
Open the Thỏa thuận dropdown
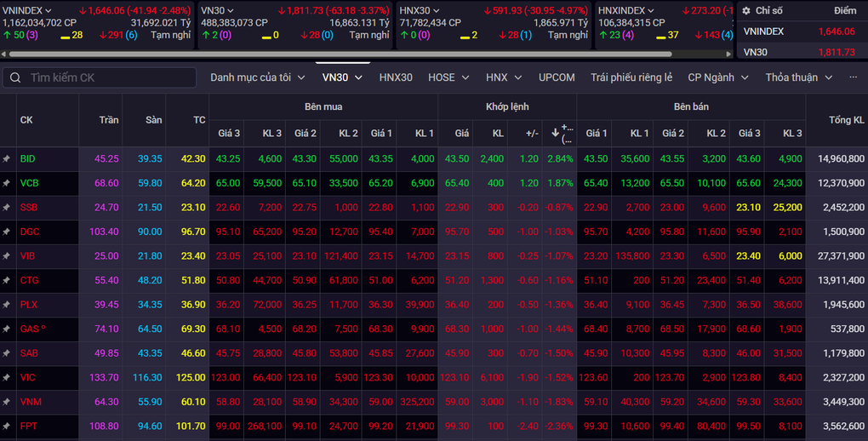(799, 77)
